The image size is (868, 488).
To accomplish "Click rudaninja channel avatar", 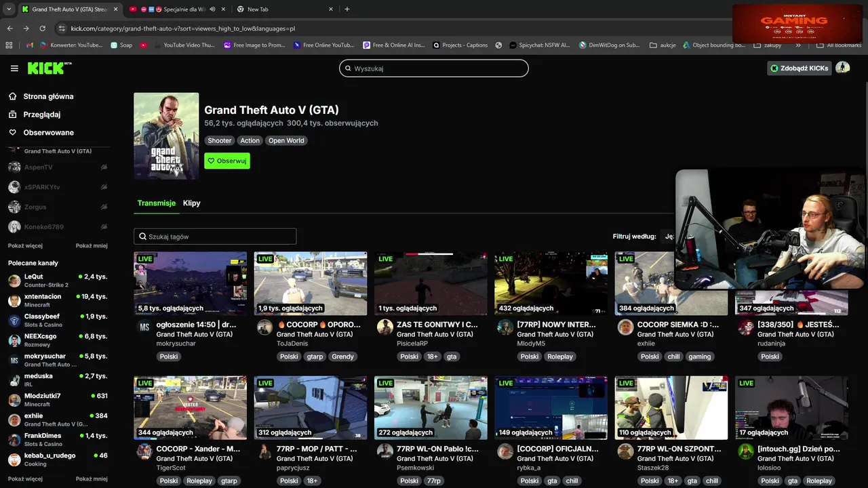I will (x=746, y=327).
